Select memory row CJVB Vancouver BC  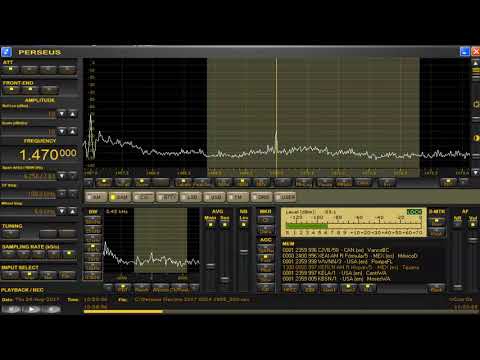point(335,250)
